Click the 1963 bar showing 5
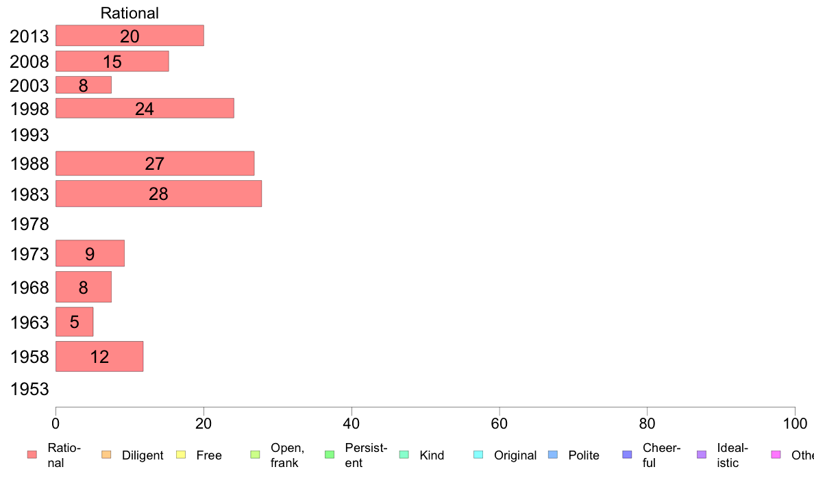The height and width of the screenshot is (504, 814). point(74,322)
